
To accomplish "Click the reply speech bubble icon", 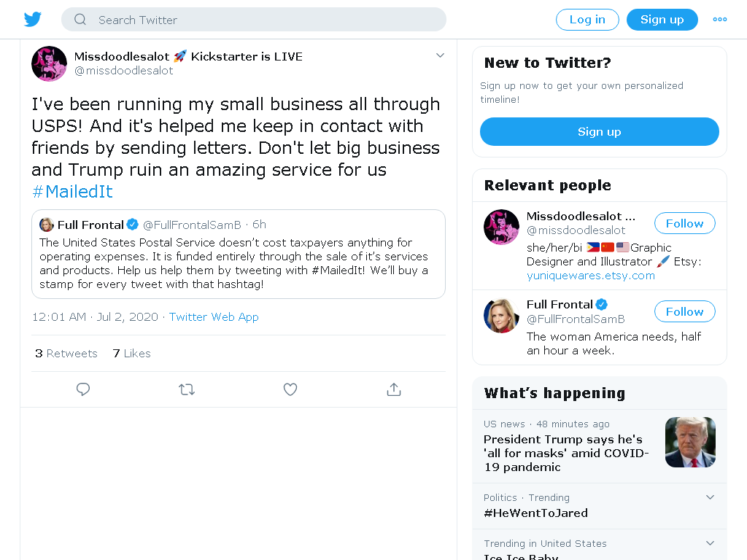I will pos(83,389).
